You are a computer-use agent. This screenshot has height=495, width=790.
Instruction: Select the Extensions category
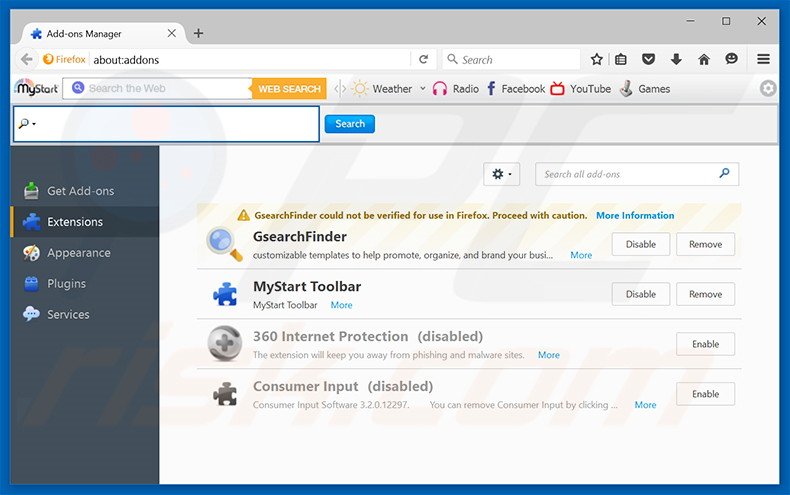[85, 222]
